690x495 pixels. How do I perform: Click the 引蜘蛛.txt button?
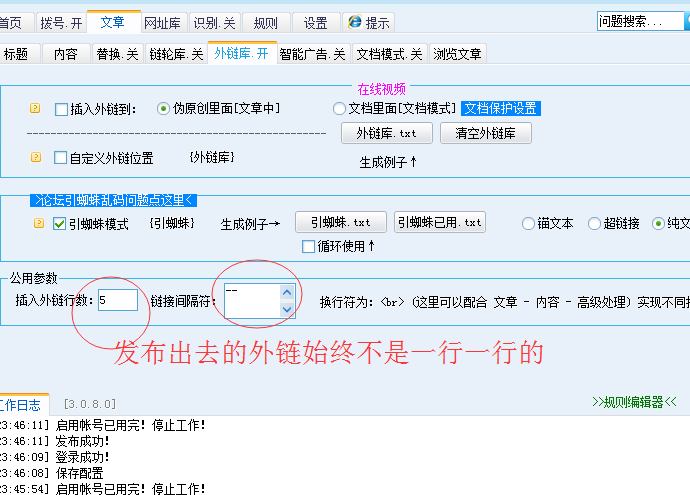[x=341, y=222]
